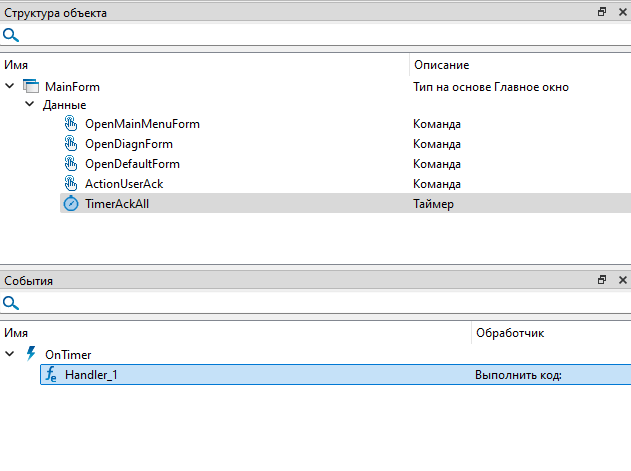This screenshot has height=471, width=631.
Task: Click the OpenMainMenuForm command hand icon
Action: [x=70, y=124]
